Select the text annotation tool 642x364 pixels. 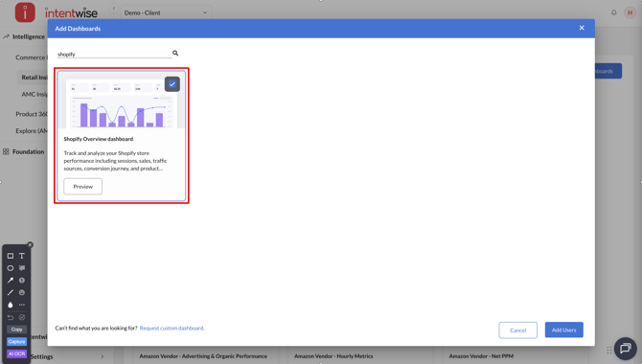pos(22,256)
